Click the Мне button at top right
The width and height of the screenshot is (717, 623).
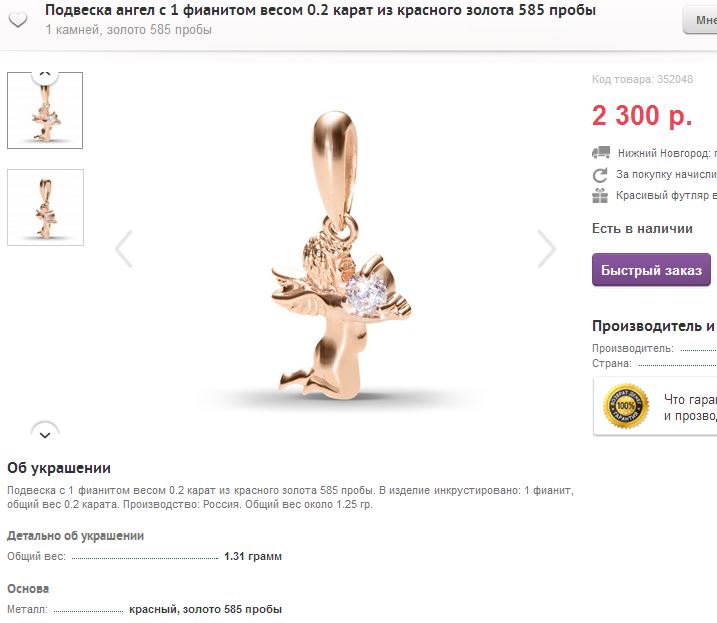point(701,20)
